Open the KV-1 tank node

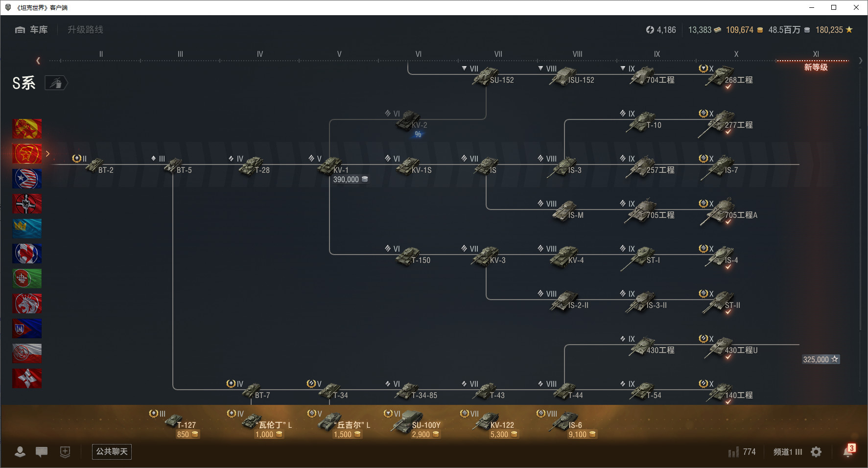333,166
